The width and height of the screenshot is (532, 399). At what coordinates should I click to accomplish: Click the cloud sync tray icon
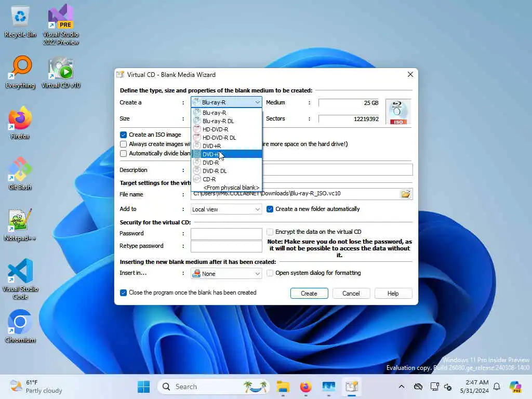pos(418,387)
